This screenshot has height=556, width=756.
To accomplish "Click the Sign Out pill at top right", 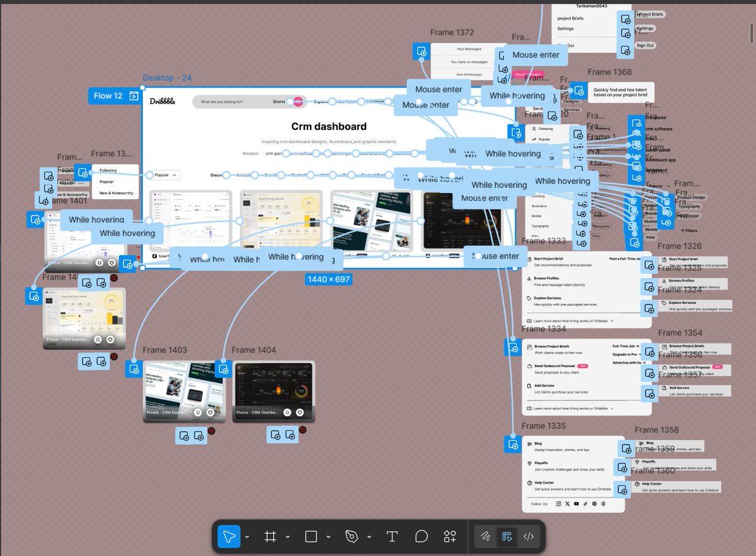I will 645,45.
